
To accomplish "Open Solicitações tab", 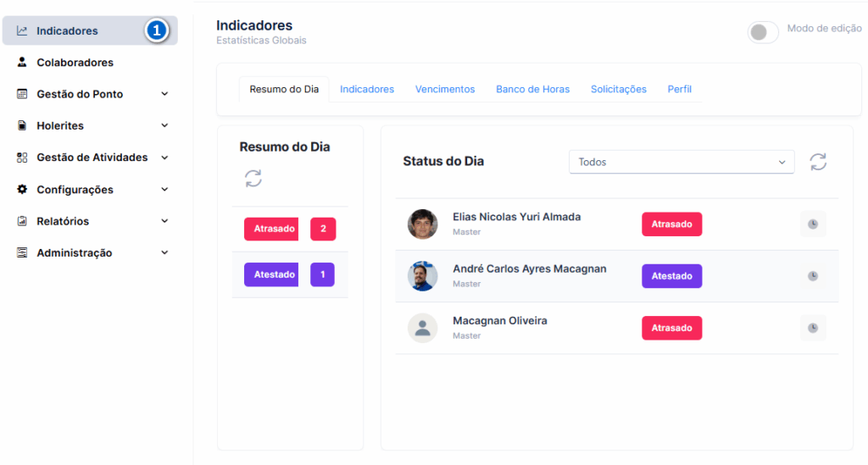I will pyautogui.click(x=618, y=89).
